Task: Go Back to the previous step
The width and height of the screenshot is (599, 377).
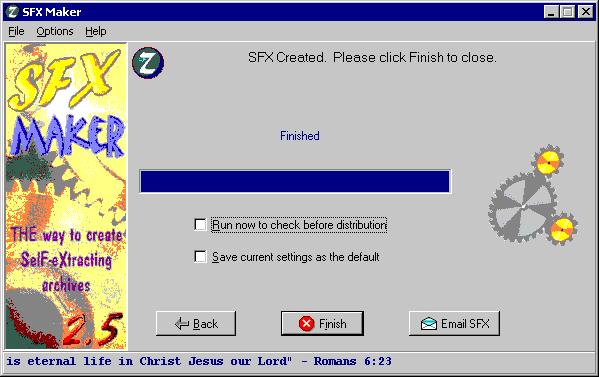Action: (196, 324)
